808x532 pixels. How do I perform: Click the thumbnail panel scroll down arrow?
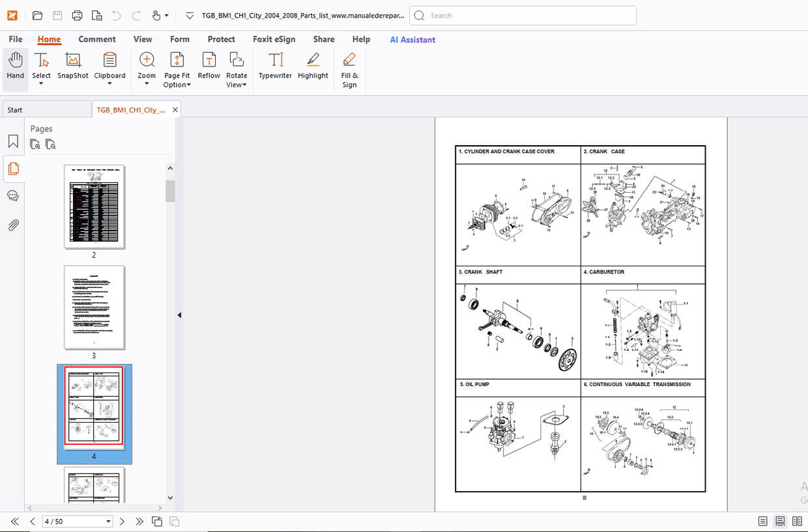[170, 498]
